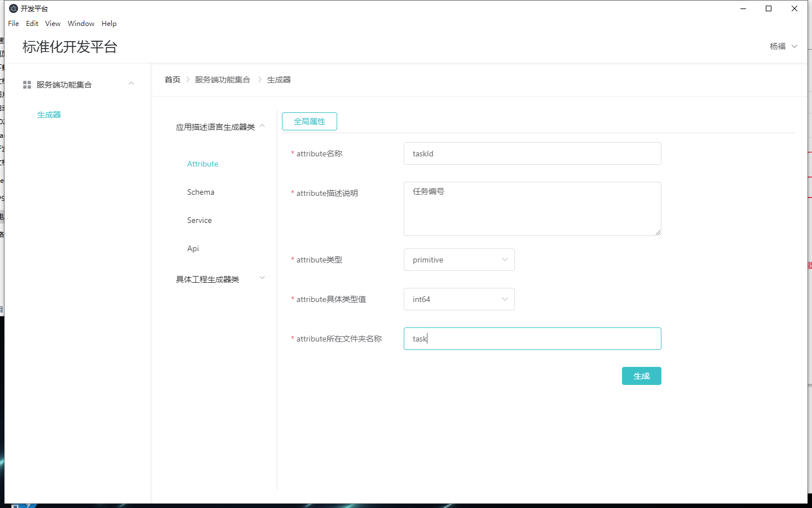Focus the attribute名称 input field
The width and height of the screenshot is (812, 508).
coord(532,154)
